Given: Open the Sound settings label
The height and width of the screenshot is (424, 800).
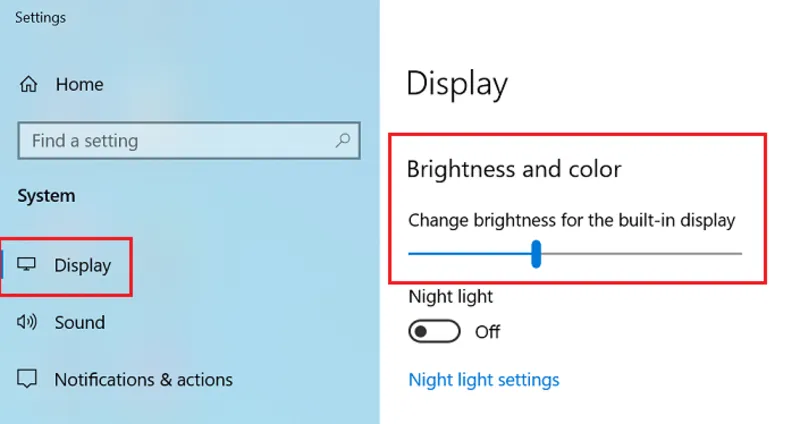Looking at the screenshot, I should pyautogui.click(x=80, y=322).
